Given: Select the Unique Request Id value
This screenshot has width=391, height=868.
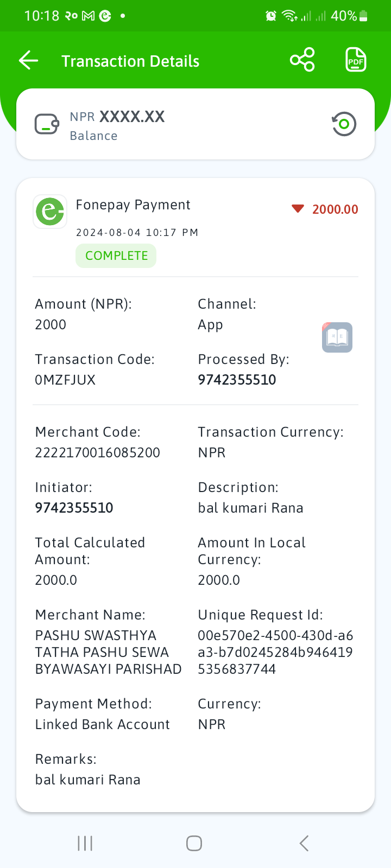Looking at the screenshot, I should [x=275, y=652].
